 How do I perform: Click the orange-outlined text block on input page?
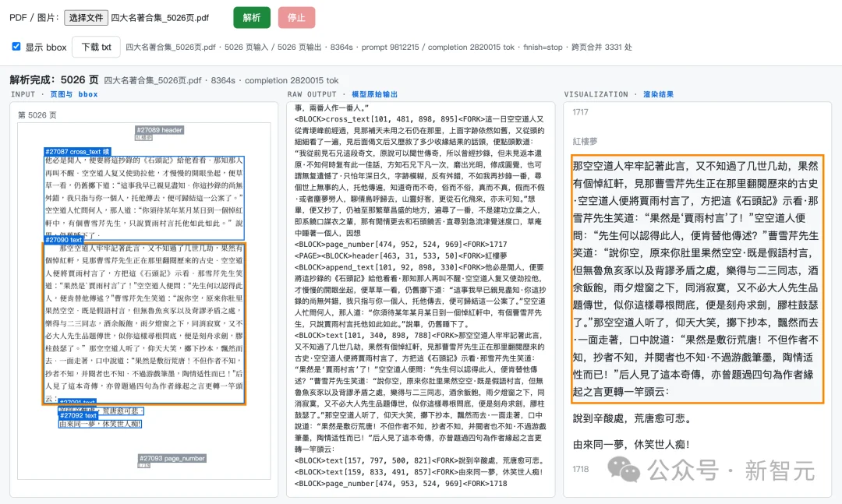144,323
